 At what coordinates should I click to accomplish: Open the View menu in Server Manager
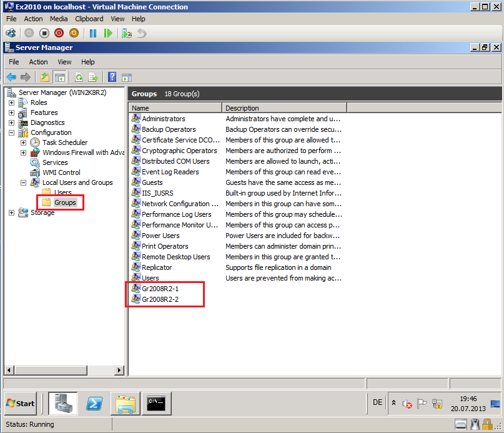(64, 62)
